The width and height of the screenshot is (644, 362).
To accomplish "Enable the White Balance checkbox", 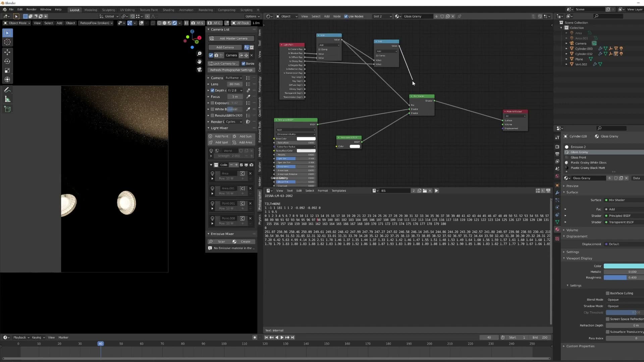I will coord(212,109).
